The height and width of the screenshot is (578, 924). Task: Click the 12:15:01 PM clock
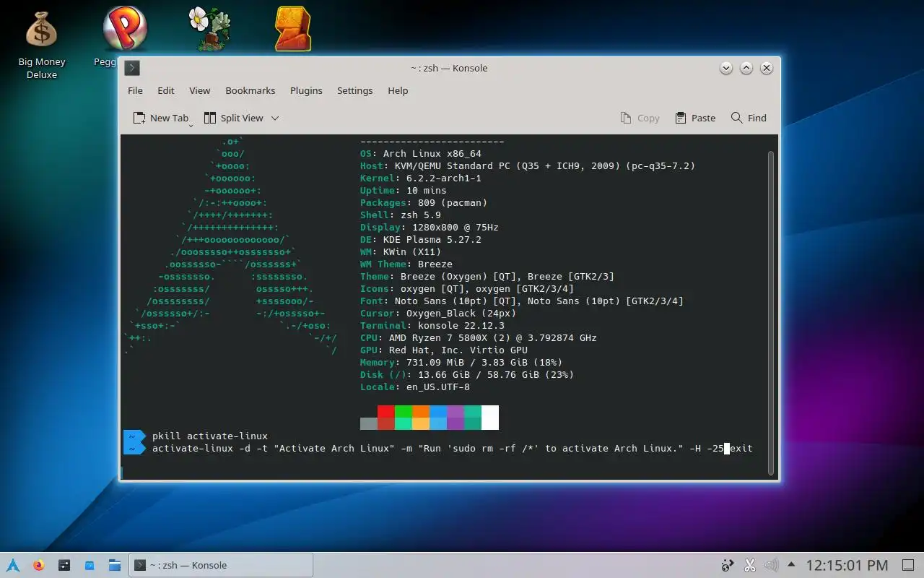click(x=847, y=565)
